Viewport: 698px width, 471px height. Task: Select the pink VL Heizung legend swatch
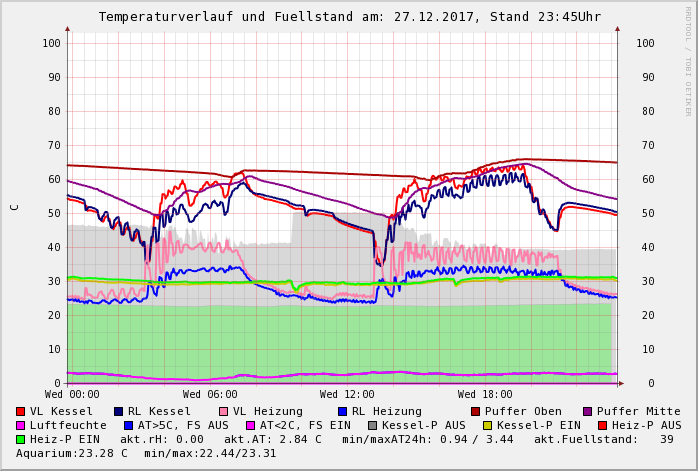pos(223,411)
